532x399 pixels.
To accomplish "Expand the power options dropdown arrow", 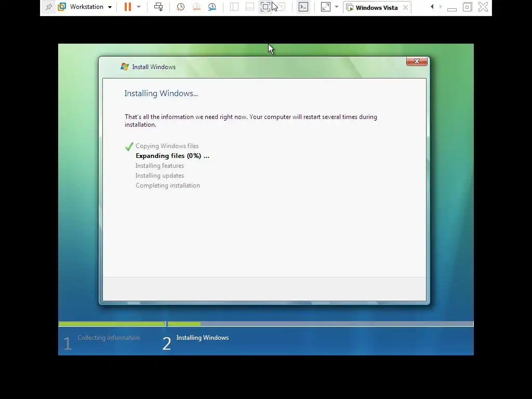I will (x=138, y=7).
